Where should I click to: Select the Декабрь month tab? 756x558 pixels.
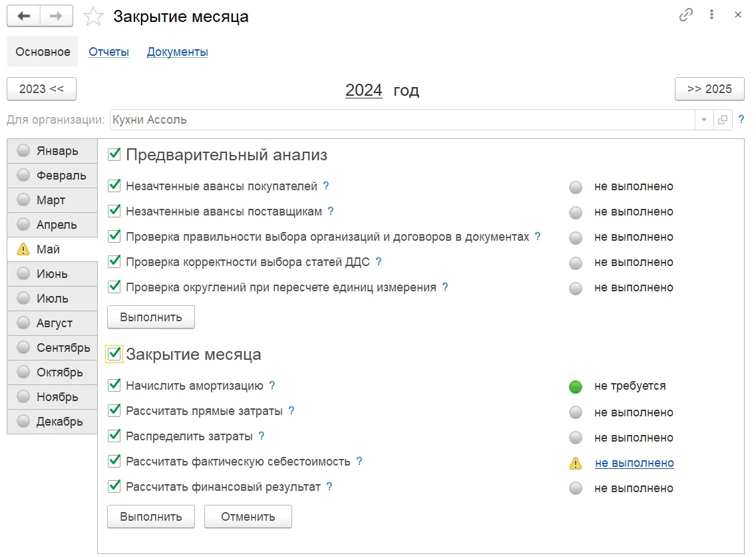point(52,421)
